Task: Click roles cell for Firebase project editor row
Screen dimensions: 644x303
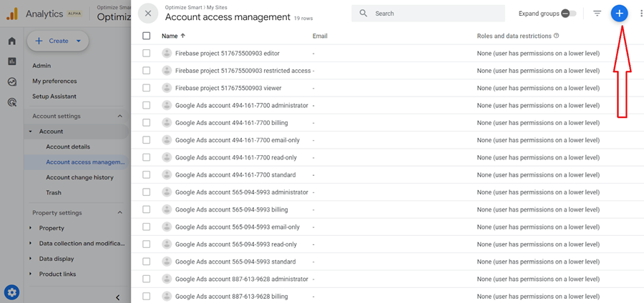Action: click(x=538, y=54)
